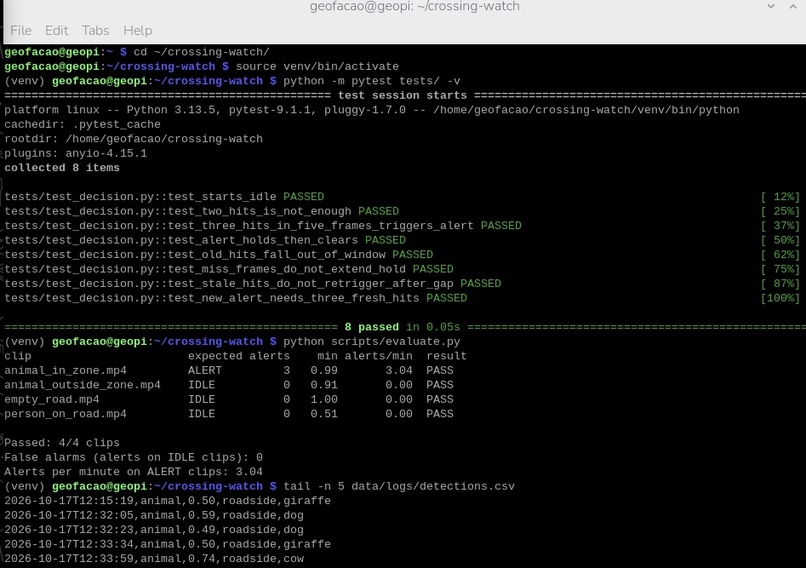Click the 'Alerts per minute on ALERT clips: 3.04' line

134,471
